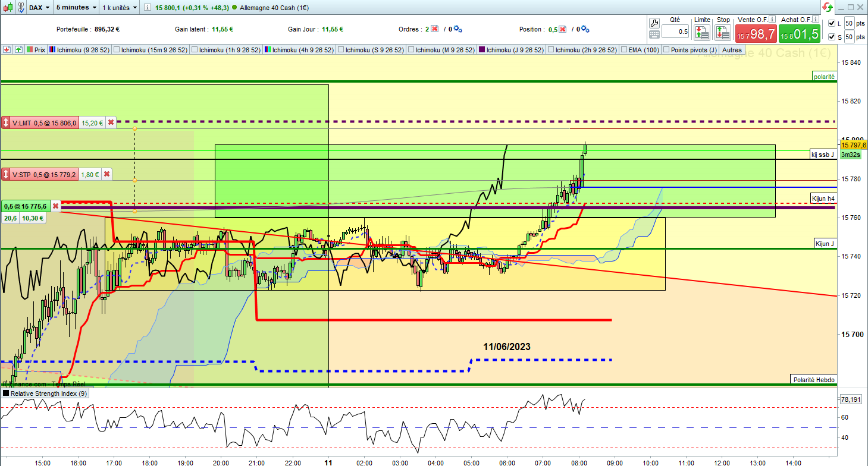Select the Prix tab in indicator bar
This screenshot has width=868, height=466.
(36, 50)
